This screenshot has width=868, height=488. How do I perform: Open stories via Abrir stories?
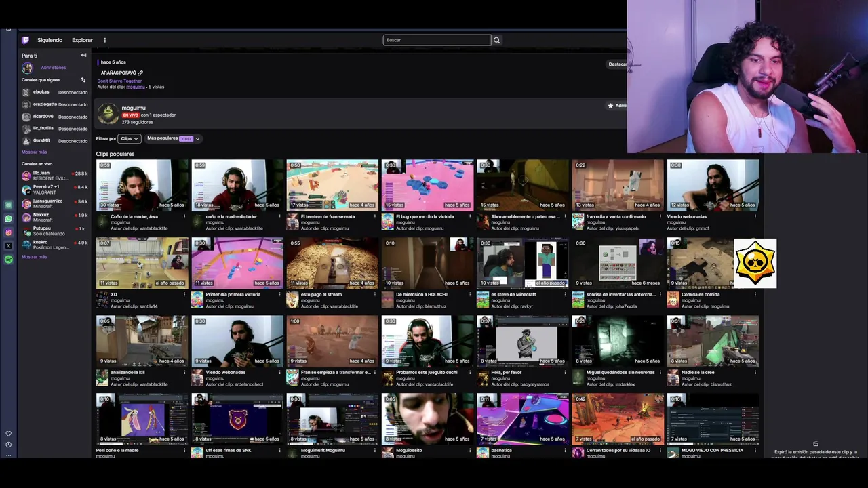(x=53, y=68)
